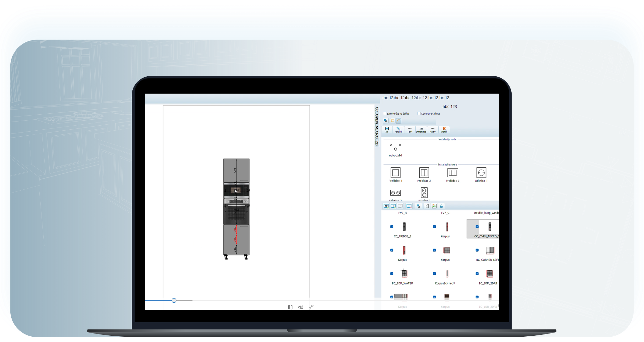Open gear settings above the XY tool
Screen dimensions: 644x342
pos(386,121)
